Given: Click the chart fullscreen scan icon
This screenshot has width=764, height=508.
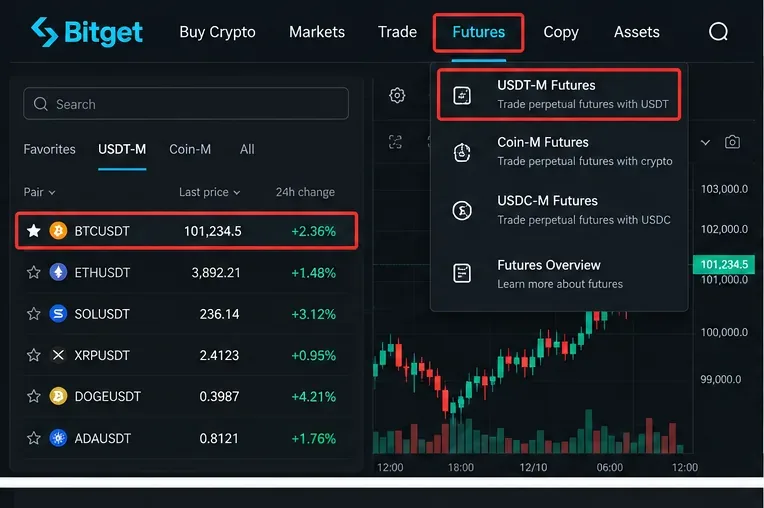Looking at the screenshot, I should coord(395,142).
